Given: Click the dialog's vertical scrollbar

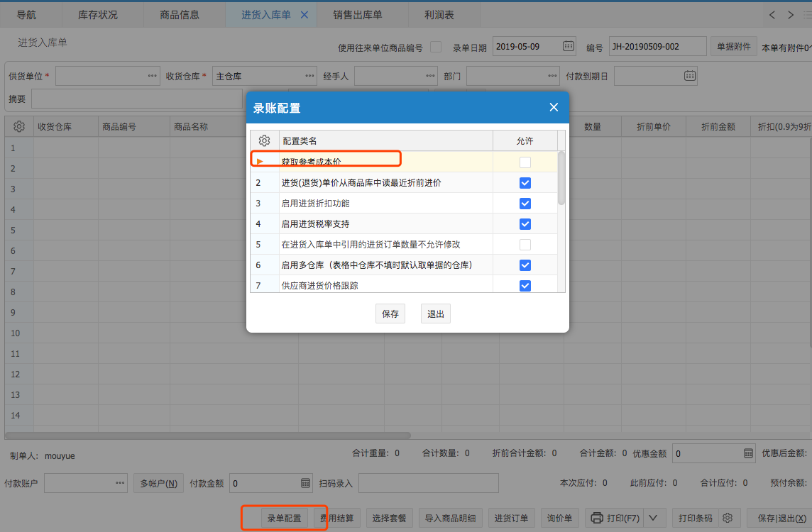Looking at the screenshot, I should point(561,177).
